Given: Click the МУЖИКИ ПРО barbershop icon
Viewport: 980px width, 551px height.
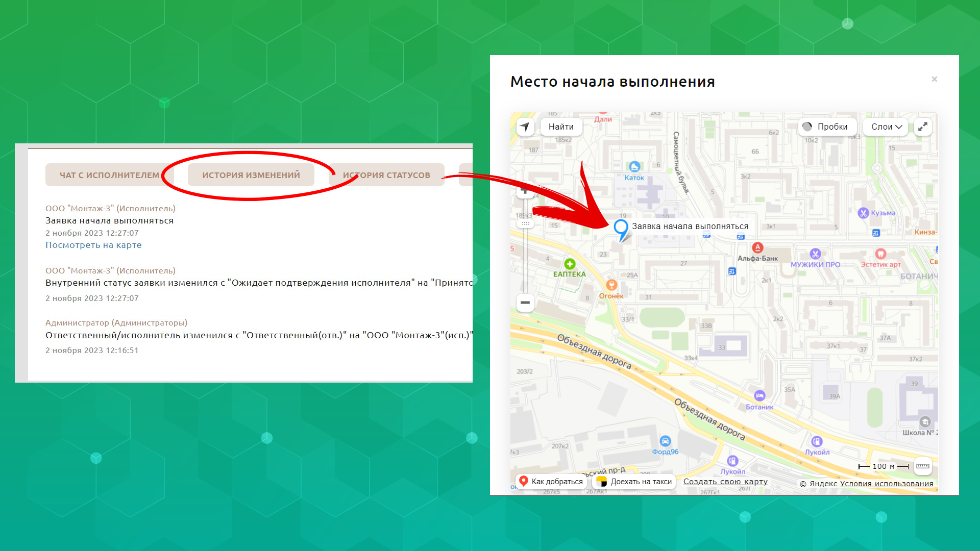Looking at the screenshot, I should (815, 254).
